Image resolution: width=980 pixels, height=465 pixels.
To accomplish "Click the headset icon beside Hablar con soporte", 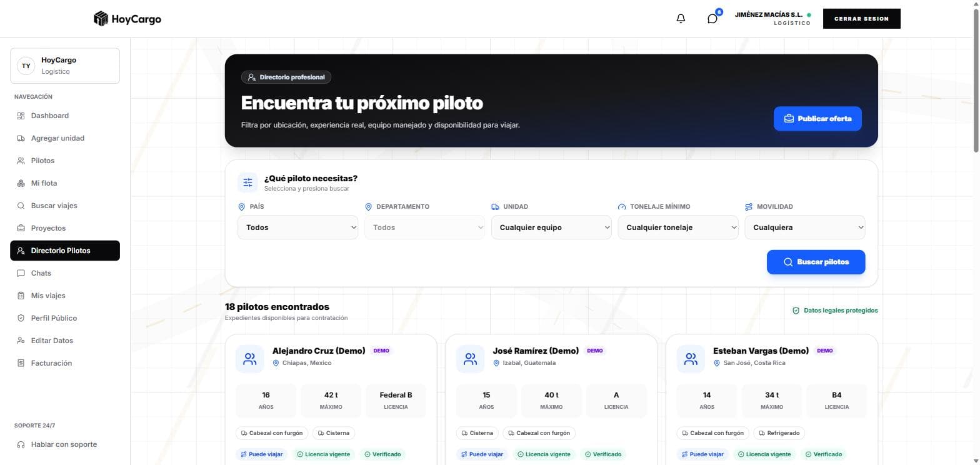I will [x=21, y=444].
